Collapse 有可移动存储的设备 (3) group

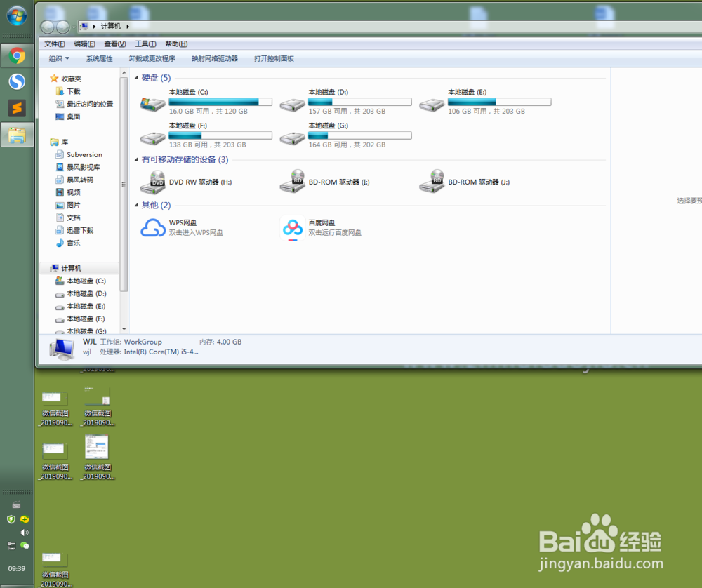click(137, 160)
